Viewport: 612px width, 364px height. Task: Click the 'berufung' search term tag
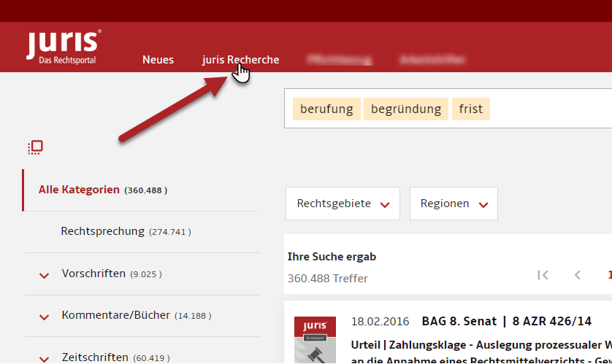[x=326, y=109]
